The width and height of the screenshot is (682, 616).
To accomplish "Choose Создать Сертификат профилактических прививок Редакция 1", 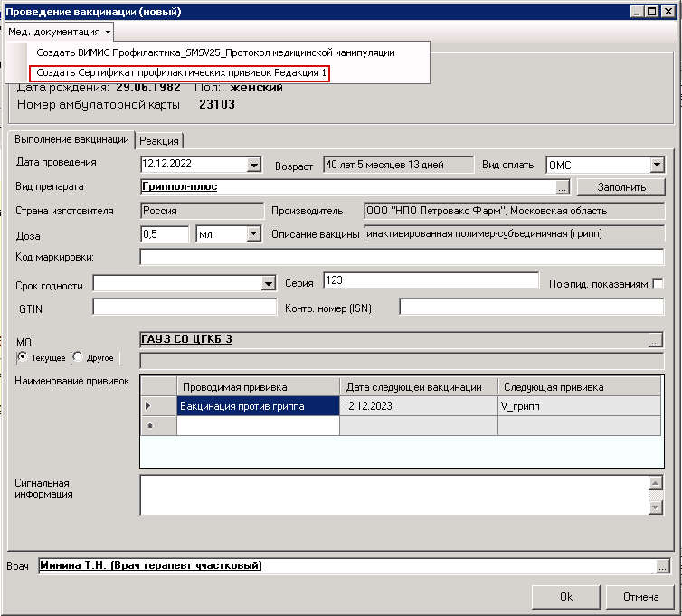I will (x=181, y=72).
